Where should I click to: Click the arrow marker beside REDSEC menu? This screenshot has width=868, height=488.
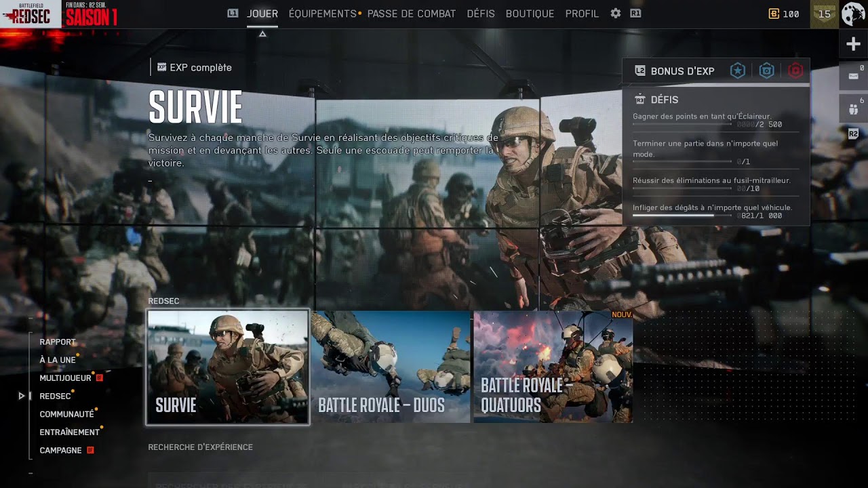(22, 396)
